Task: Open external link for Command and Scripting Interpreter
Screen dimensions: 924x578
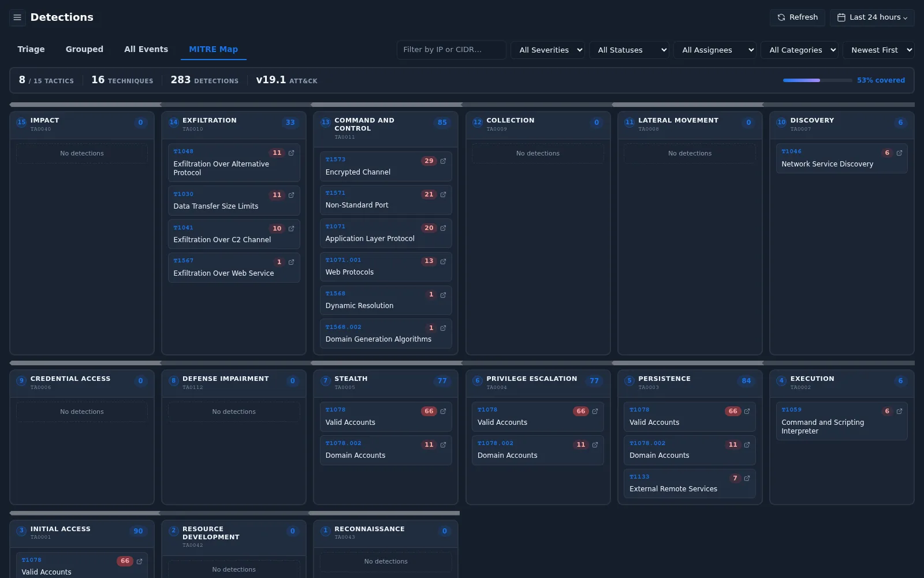Action: (899, 412)
